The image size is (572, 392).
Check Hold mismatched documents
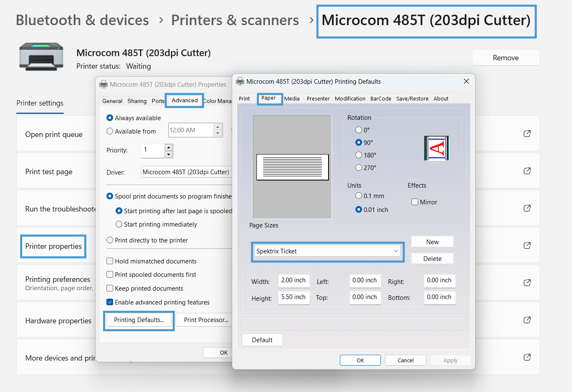tap(111, 261)
